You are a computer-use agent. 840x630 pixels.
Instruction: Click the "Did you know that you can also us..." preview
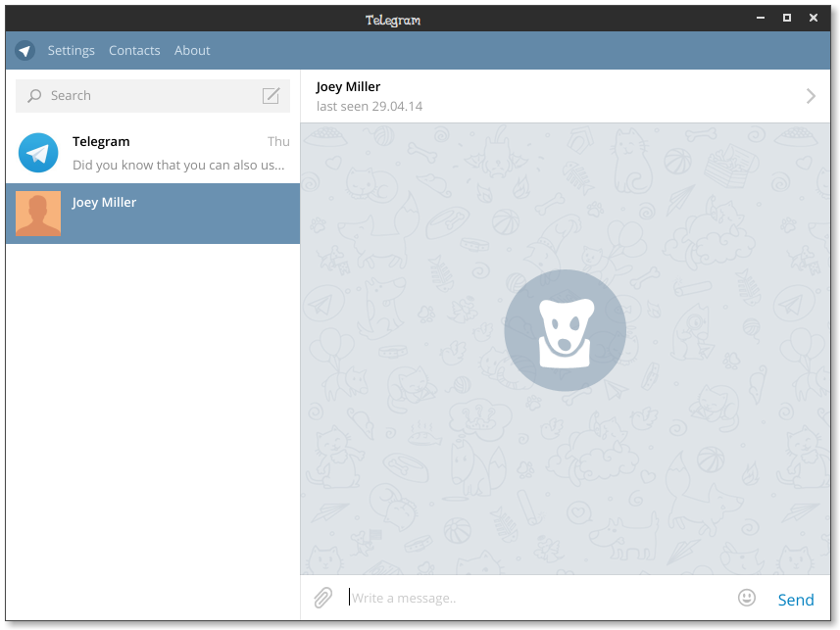178,165
